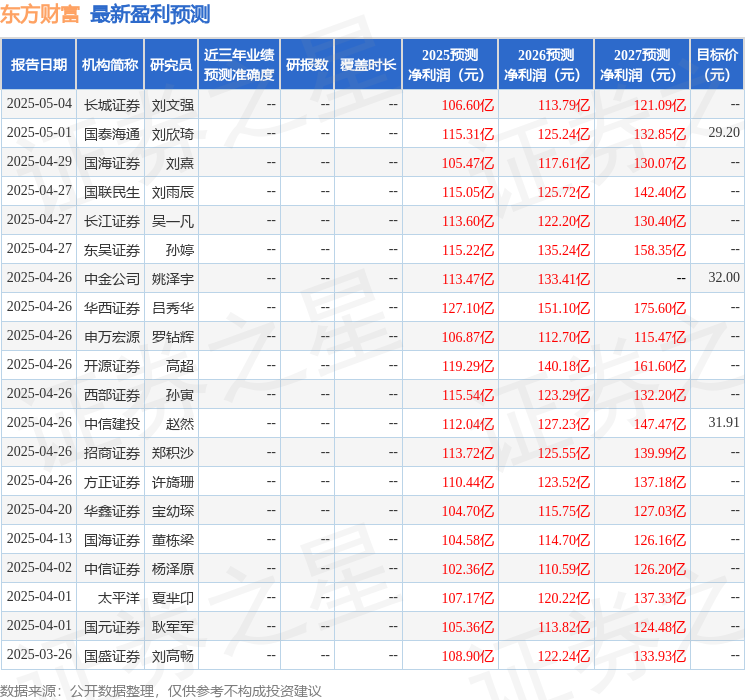Click the 2026预测净利润 column header
The image size is (745, 700).
tap(546, 65)
